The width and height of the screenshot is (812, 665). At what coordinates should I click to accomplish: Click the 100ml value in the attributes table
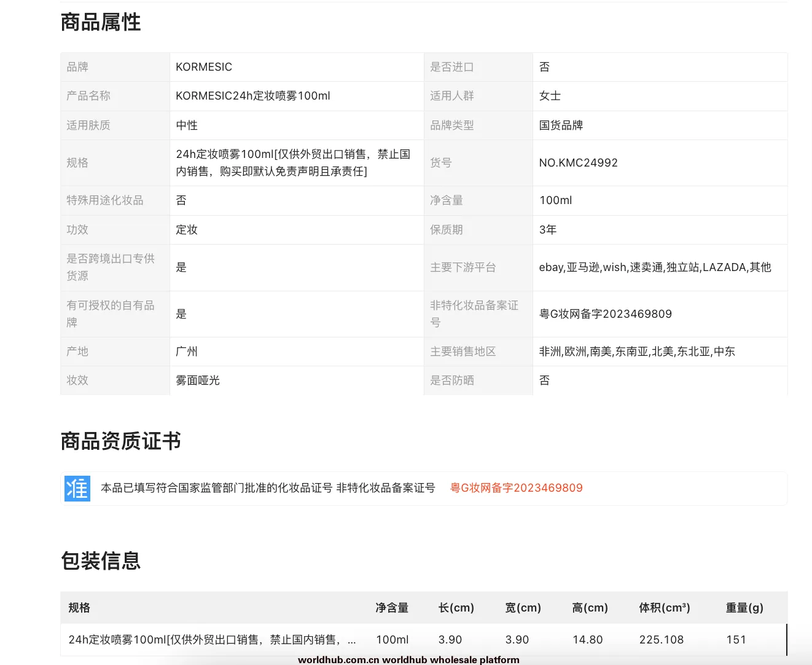556,200
